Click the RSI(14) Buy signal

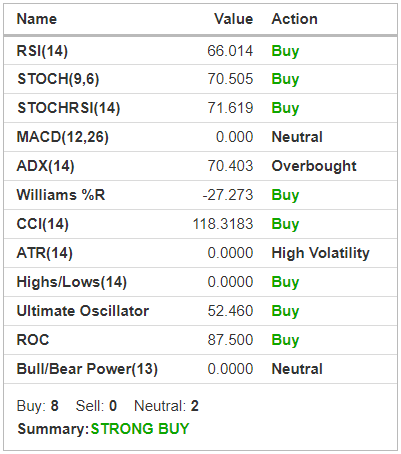point(285,51)
